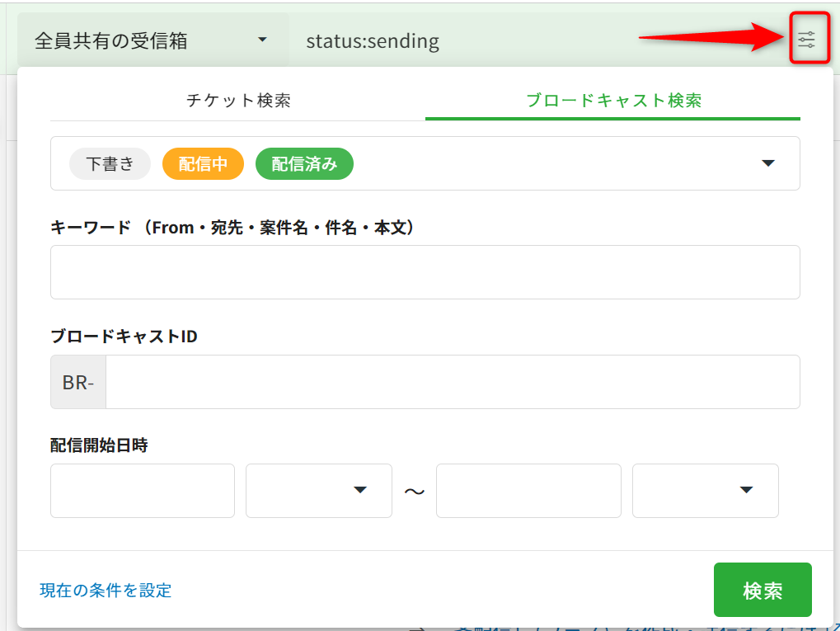This screenshot has height=631, width=840.
Task: Open the end time dropdown on the right
Action: tap(705, 491)
